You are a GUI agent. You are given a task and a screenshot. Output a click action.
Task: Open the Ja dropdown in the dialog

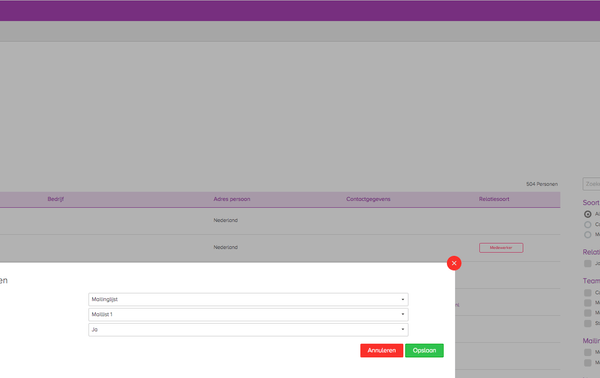[248, 330]
